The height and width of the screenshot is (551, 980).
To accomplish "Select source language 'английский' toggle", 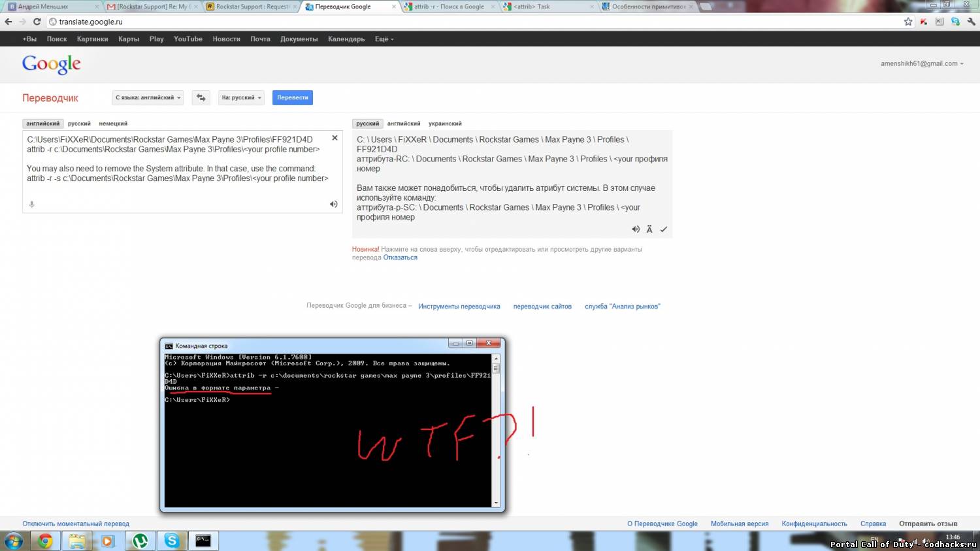I will click(x=43, y=124).
